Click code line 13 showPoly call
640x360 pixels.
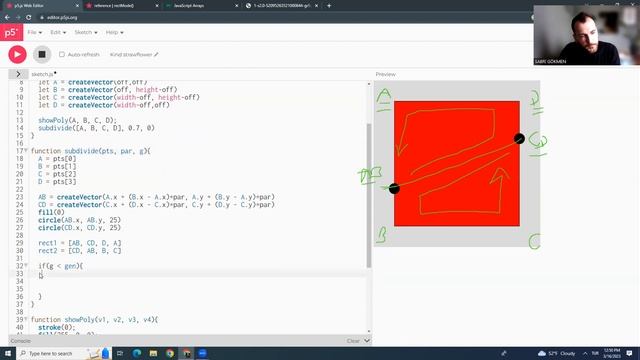click(x=78, y=120)
